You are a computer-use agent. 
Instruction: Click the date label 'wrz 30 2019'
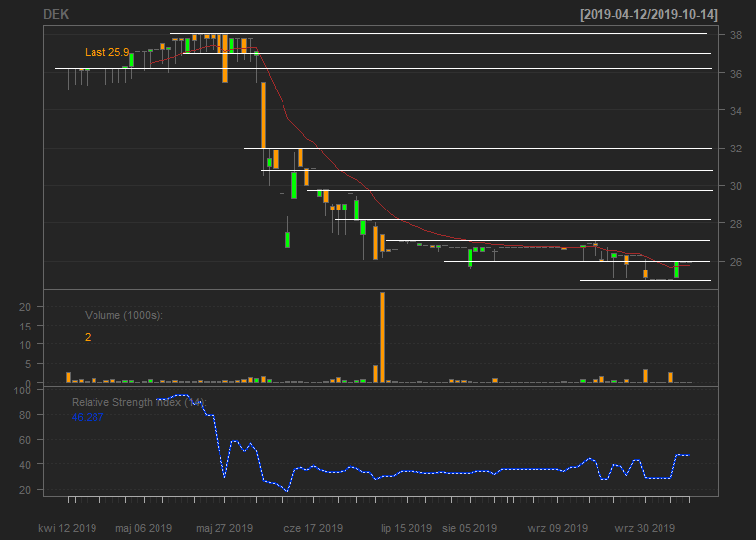[645, 528]
